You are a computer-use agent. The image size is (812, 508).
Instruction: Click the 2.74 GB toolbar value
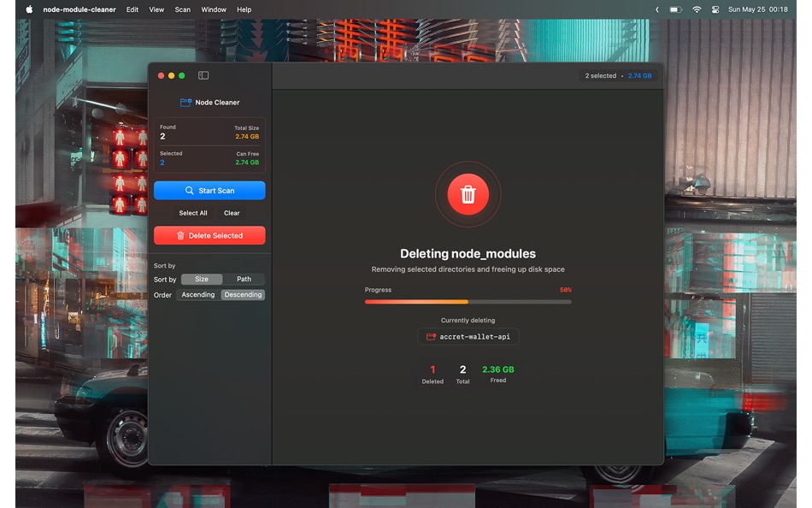point(640,75)
